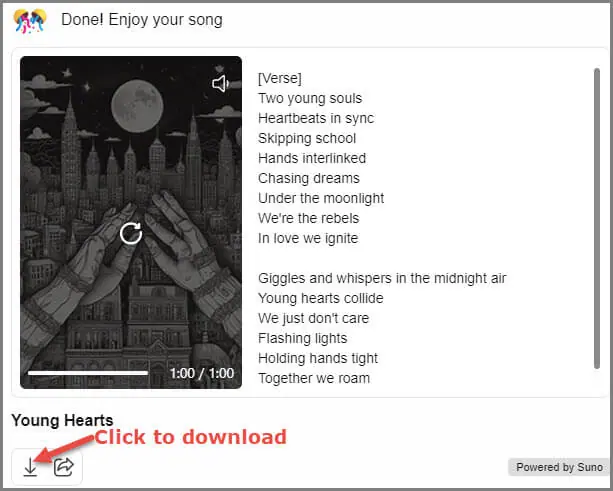Select the lyric line Two young souls
Image resolution: width=613 pixels, height=491 pixels.
pos(310,99)
